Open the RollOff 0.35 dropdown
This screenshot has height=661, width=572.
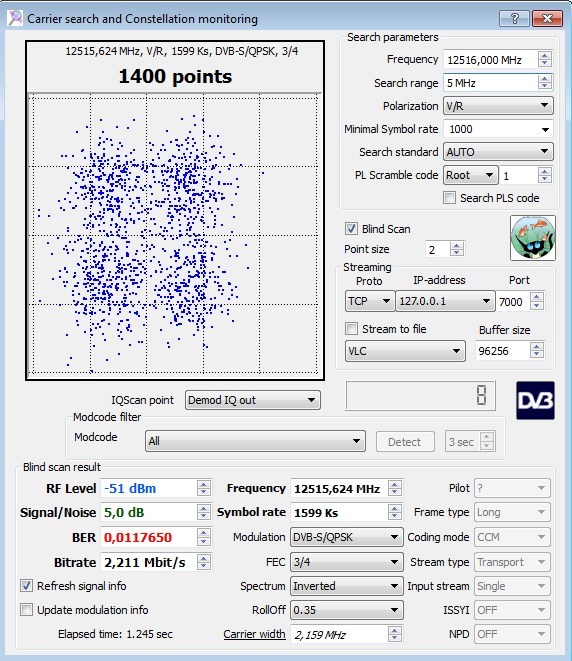(x=346, y=610)
